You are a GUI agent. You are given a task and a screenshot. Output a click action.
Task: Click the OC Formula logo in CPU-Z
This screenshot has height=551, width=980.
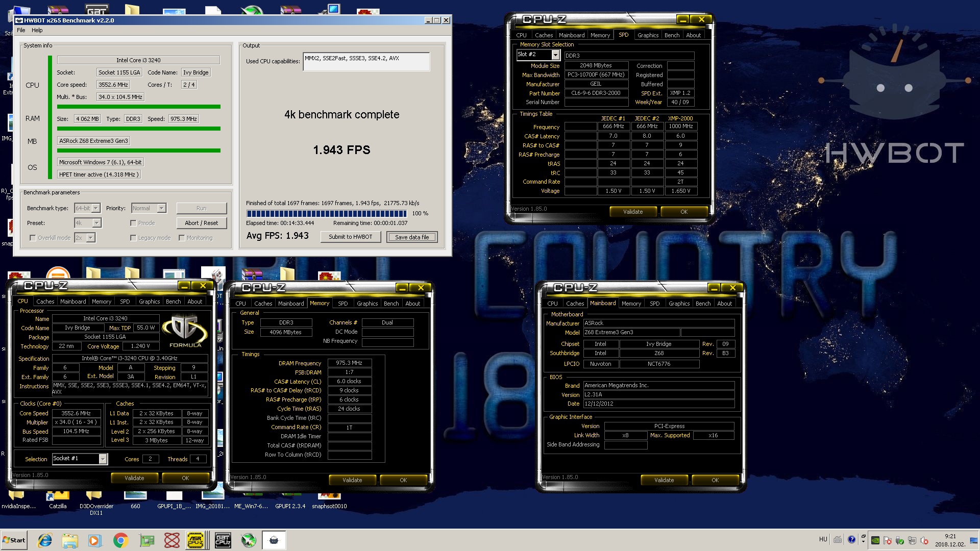tap(185, 331)
